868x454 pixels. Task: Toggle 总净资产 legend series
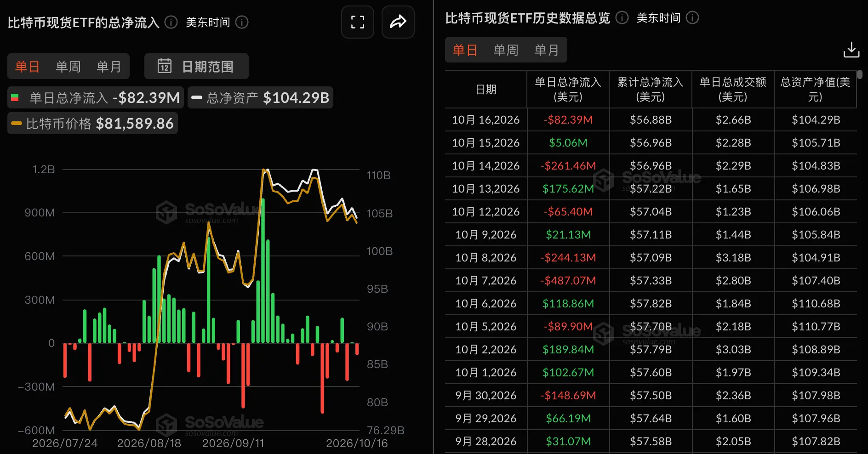(261, 97)
